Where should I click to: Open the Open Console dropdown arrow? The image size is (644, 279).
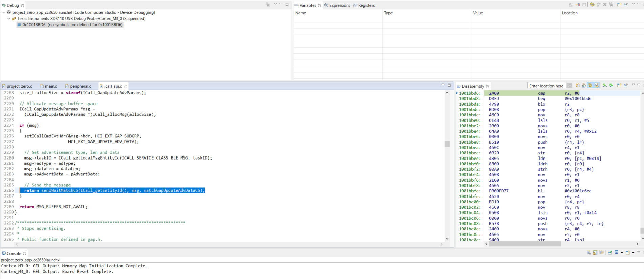(633, 253)
